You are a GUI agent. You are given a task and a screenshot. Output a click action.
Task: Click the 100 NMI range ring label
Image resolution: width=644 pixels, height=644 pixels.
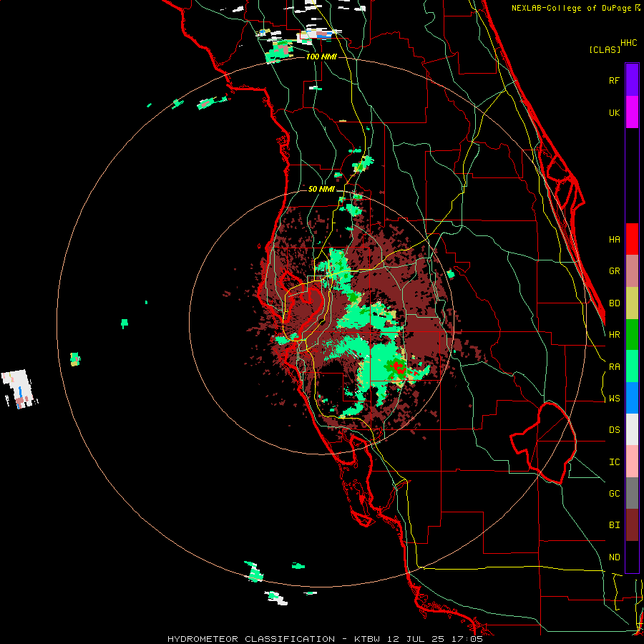[x=321, y=57]
